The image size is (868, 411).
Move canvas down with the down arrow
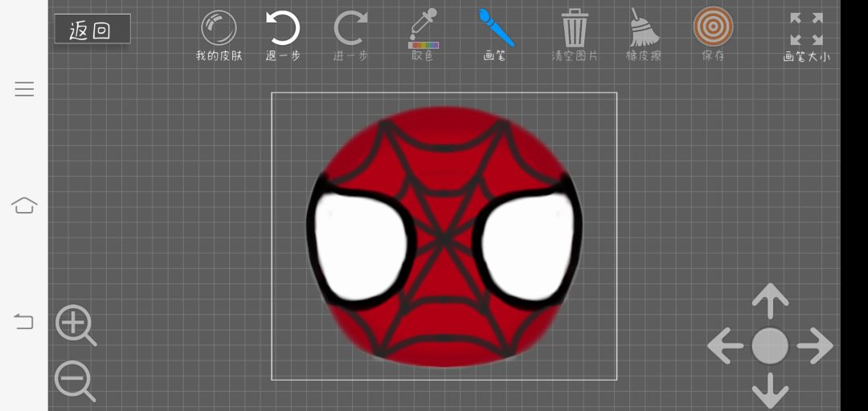(x=770, y=391)
